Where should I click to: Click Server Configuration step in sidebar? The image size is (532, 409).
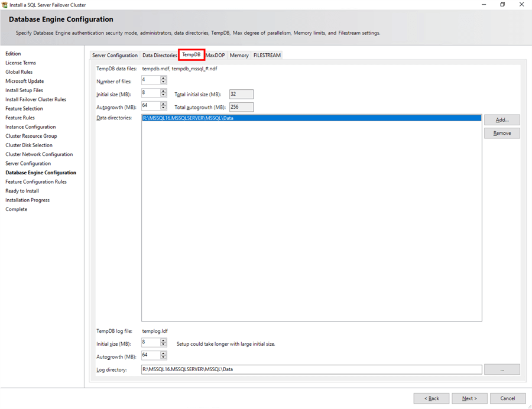tap(28, 164)
